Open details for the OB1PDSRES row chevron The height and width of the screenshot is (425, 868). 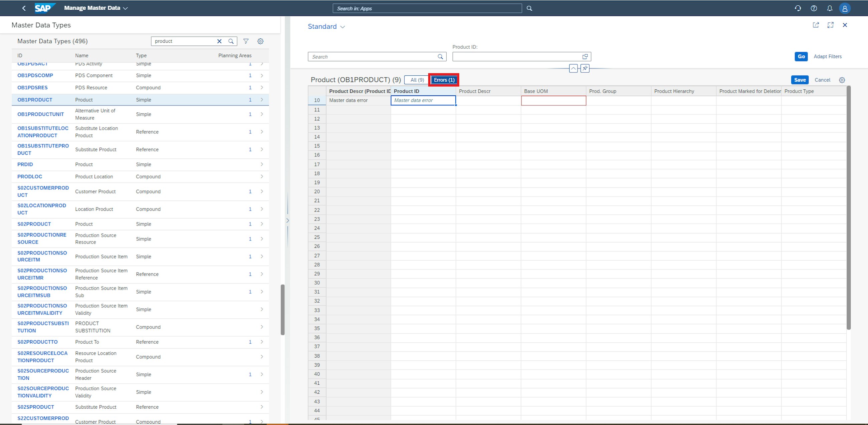coord(262,87)
